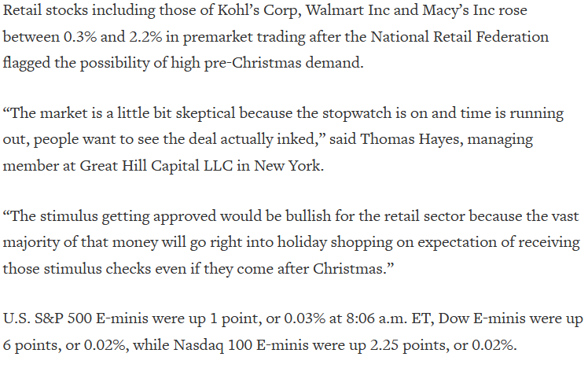Click the phrase "National Retail Federation"
Screen dimensions: 588x368
460,37
